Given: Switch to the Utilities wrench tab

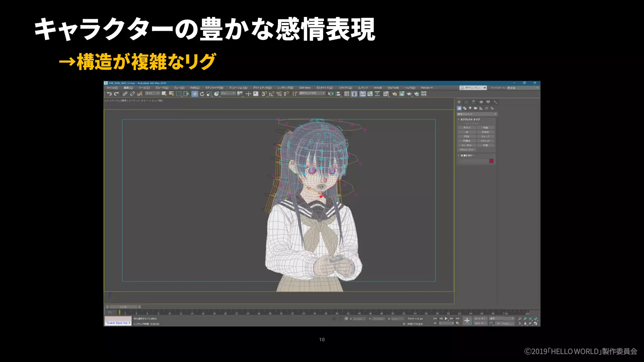Looking at the screenshot, I should (x=495, y=102).
